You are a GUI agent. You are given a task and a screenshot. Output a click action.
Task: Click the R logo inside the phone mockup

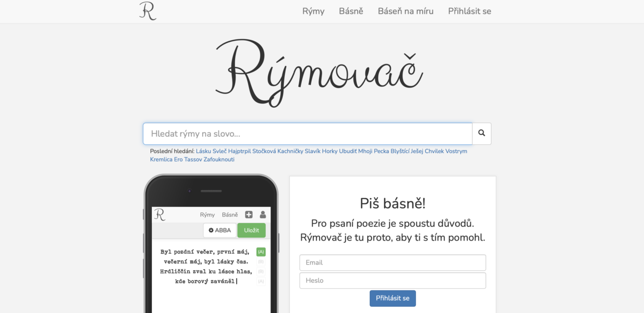point(159,214)
